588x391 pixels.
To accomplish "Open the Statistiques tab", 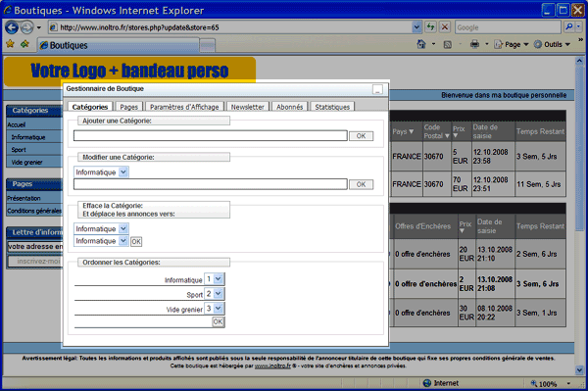I will 332,107.
